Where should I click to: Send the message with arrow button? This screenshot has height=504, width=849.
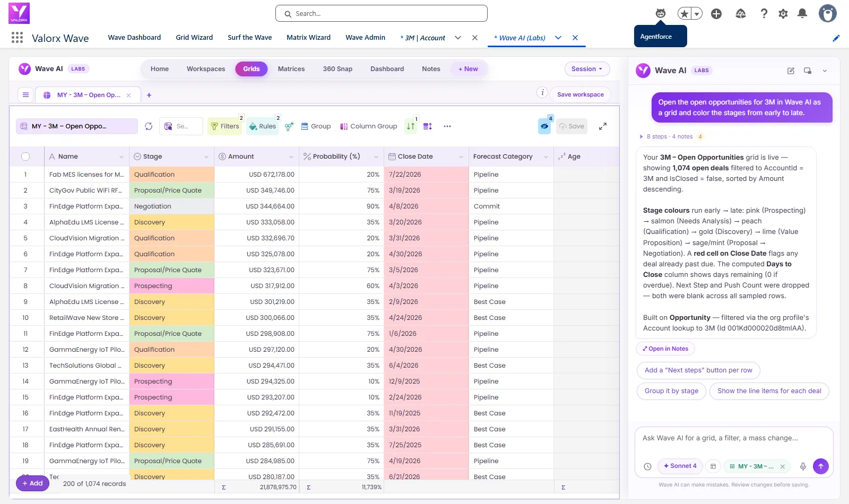(x=821, y=466)
